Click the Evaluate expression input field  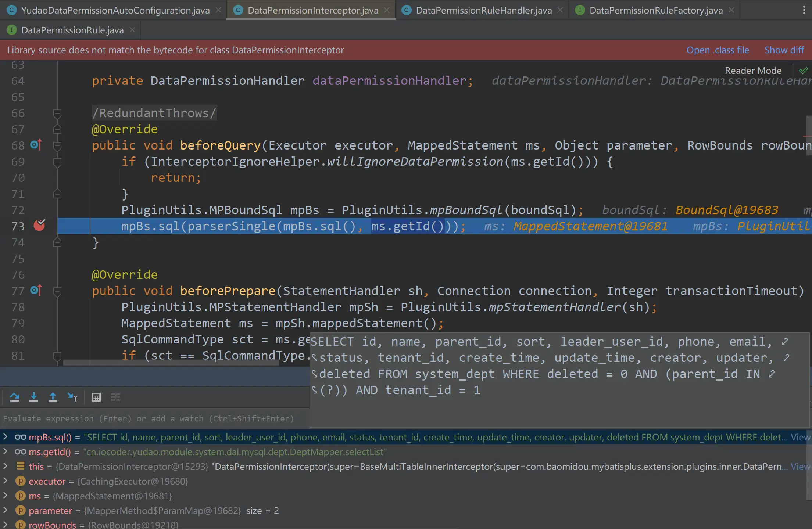[149, 418]
